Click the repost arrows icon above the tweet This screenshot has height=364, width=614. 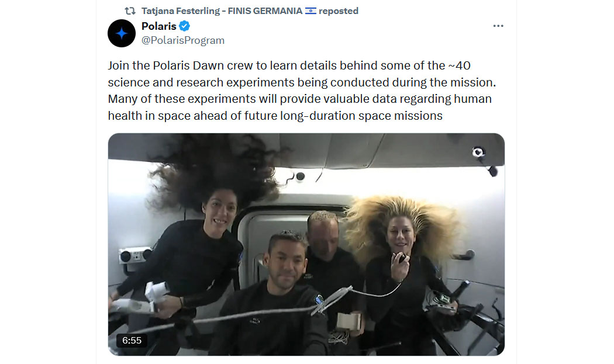point(130,11)
